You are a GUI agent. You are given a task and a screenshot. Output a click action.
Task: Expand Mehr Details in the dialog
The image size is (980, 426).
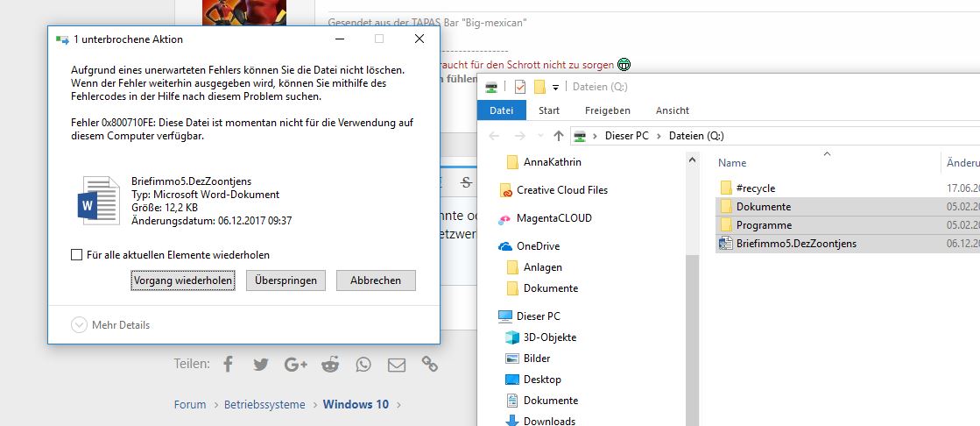(110, 324)
